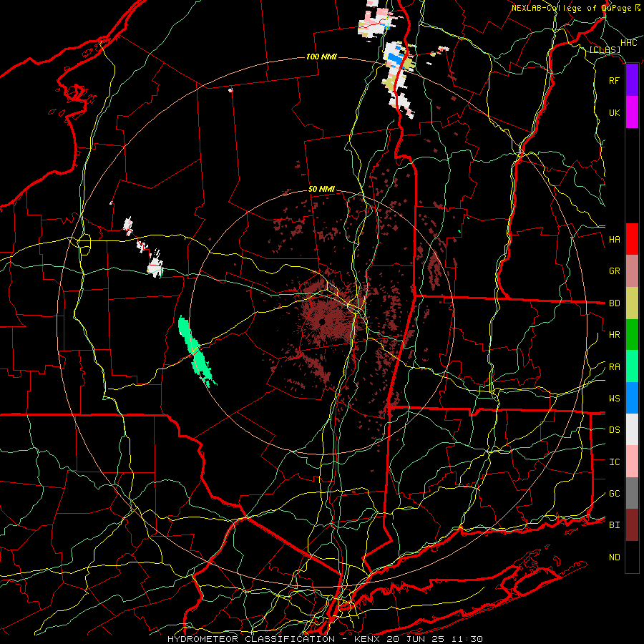Click the 100 NMI range ring label
Viewport: 644px width, 644px height.
[321, 57]
